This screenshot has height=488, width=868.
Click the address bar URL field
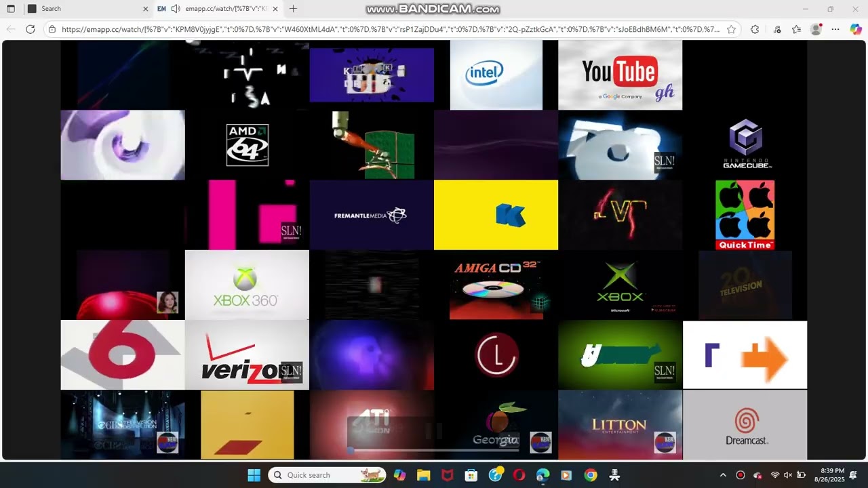pos(390,29)
